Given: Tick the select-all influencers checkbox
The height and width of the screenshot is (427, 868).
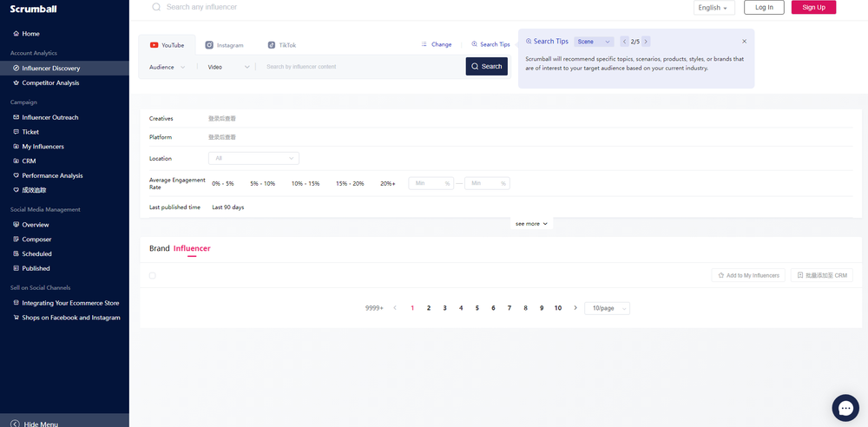Looking at the screenshot, I should click(x=153, y=275).
